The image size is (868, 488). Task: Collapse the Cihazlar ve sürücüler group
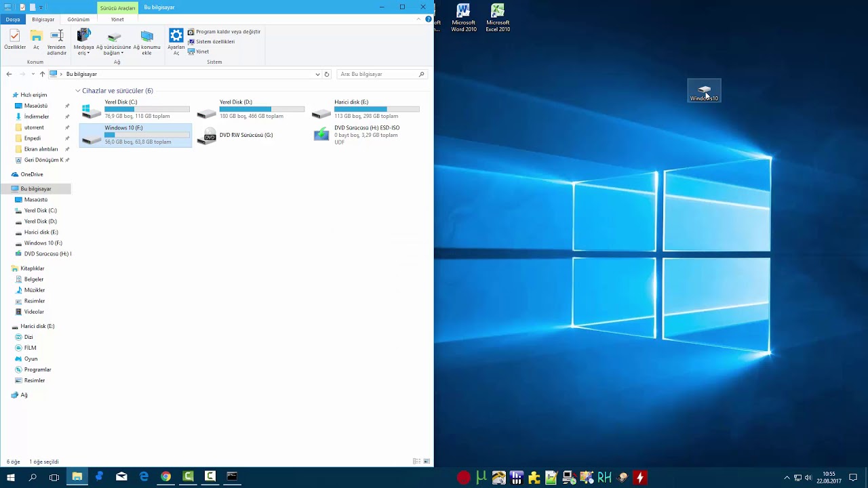coord(78,91)
